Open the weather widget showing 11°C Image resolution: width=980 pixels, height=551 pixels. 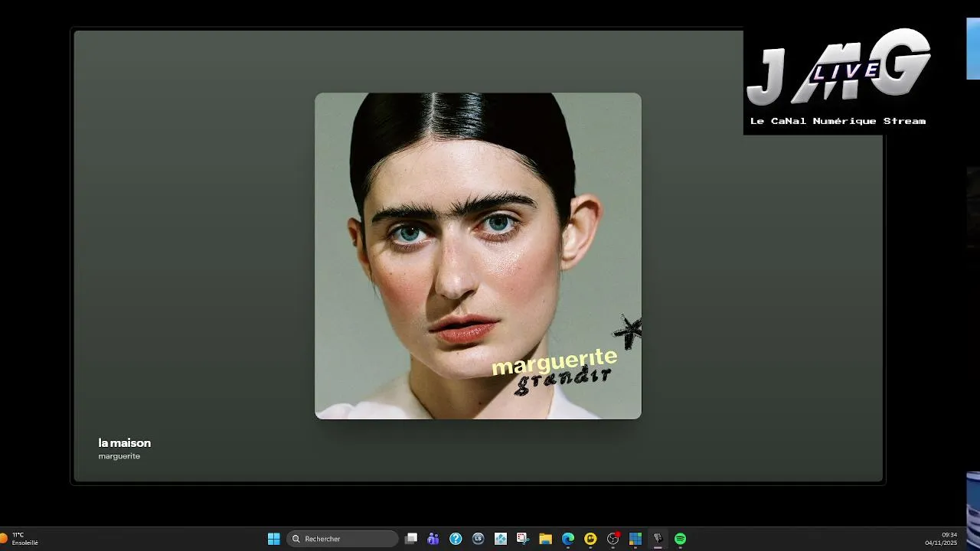[x=20, y=539]
